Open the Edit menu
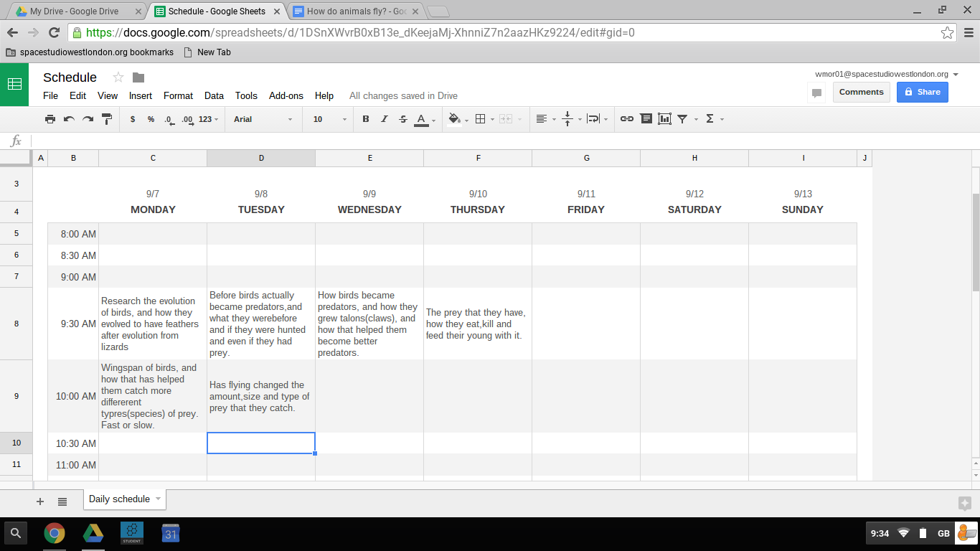This screenshot has width=980, height=551. [x=77, y=95]
